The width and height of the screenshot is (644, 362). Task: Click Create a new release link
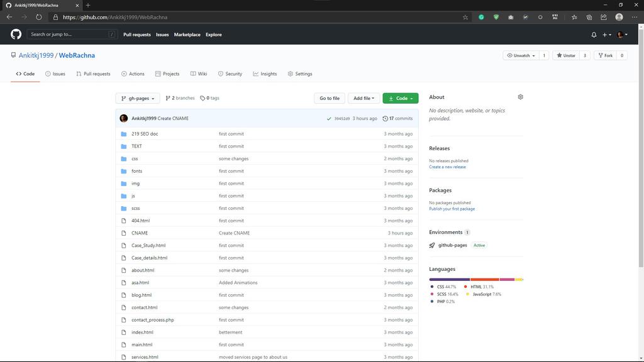coord(447,167)
